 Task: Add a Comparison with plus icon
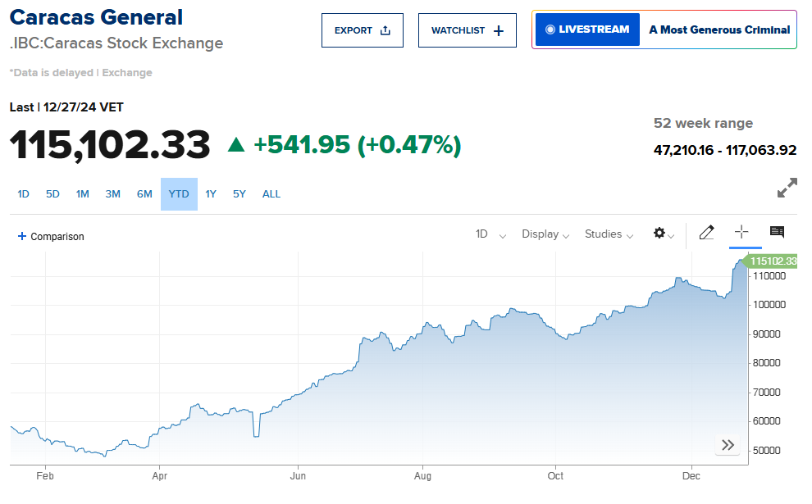[x=51, y=236]
